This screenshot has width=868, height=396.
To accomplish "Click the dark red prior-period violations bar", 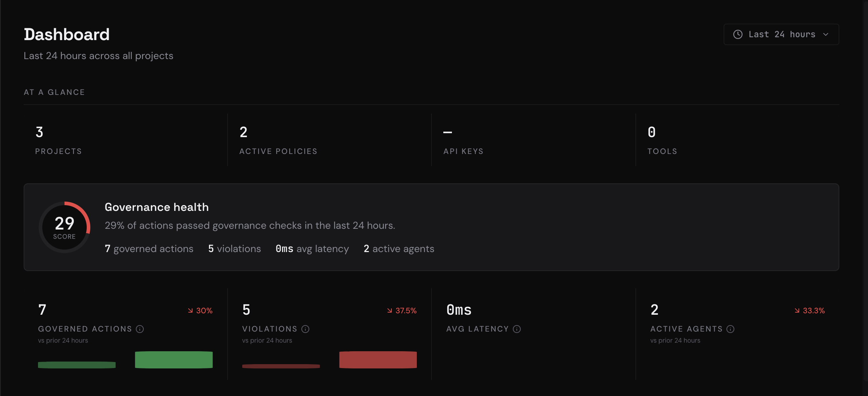I will point(281,366).
